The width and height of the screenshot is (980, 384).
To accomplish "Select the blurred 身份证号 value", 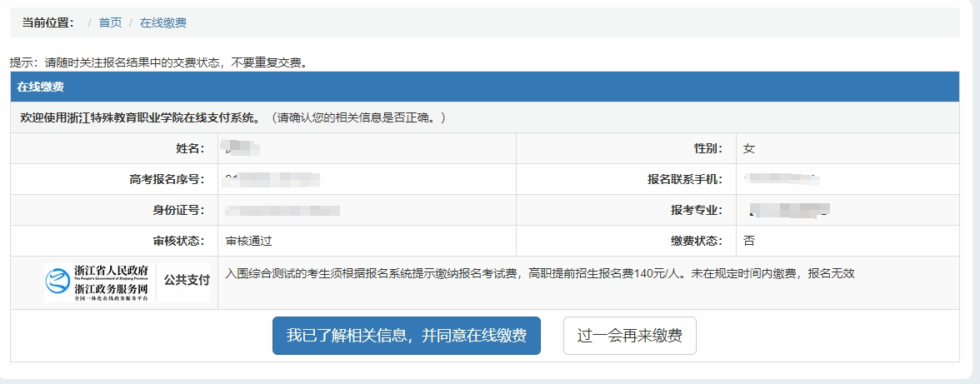I will click(282, 210).
